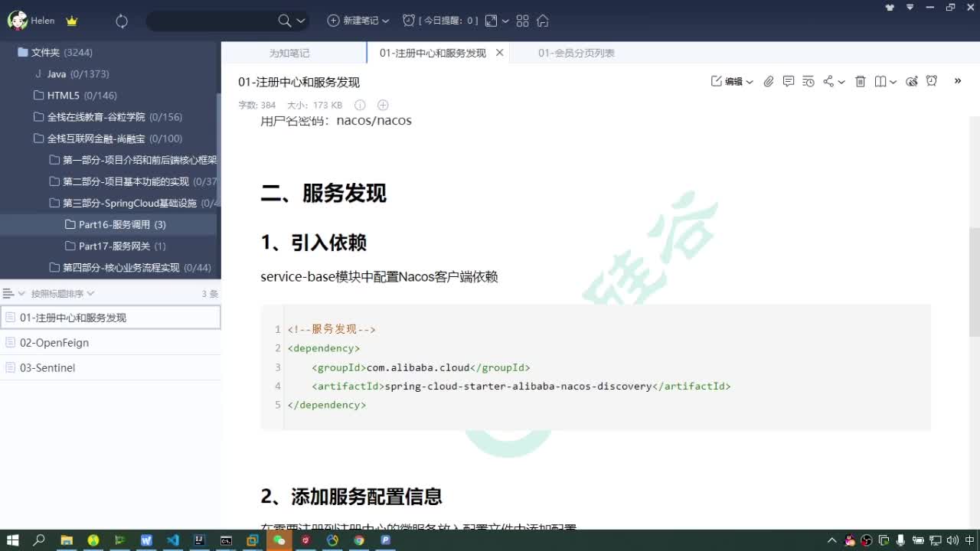Viewport: 980px width, 551px height.
Task: Open note 02-OpenFeign in list
Action: pyautogui.click(x=110, y=343)
